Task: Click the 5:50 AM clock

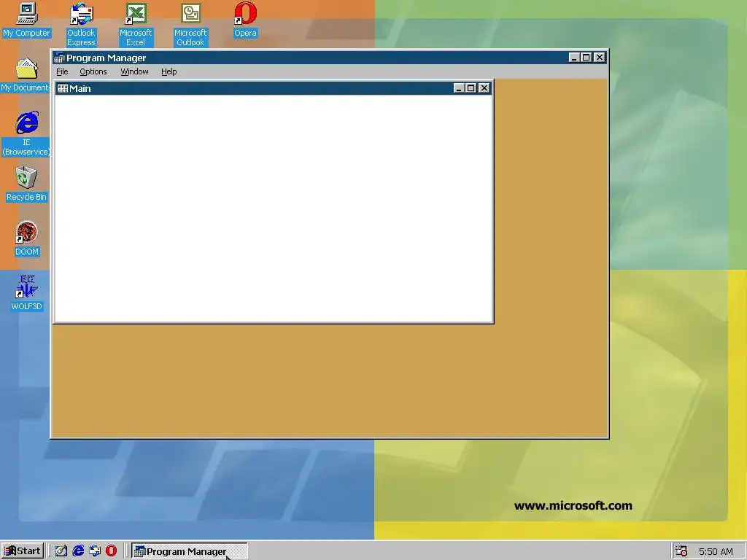Action: click(x=716, y=551)
